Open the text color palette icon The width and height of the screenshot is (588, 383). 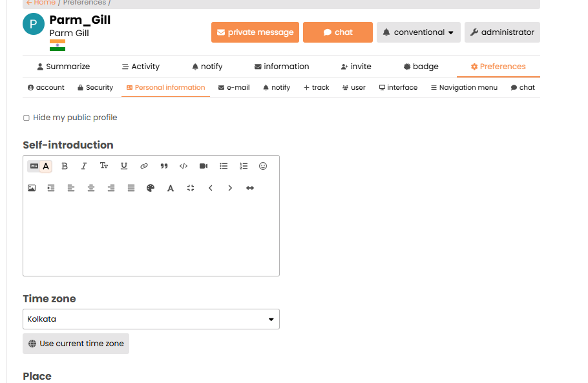click(x=151, y=188)
